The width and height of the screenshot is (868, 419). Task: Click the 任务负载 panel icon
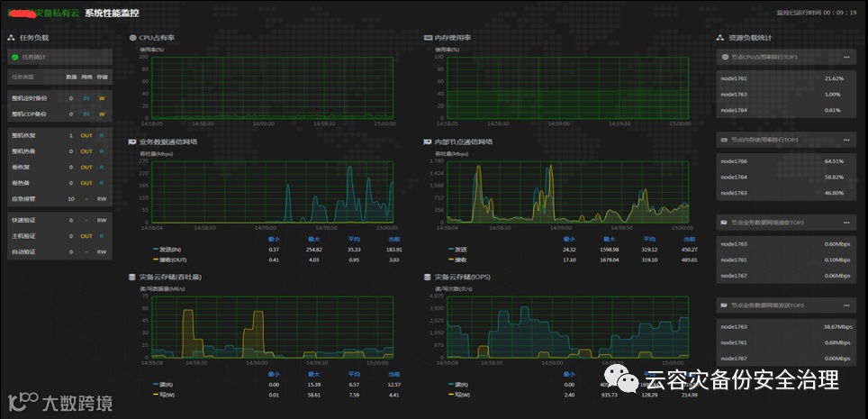11,38
